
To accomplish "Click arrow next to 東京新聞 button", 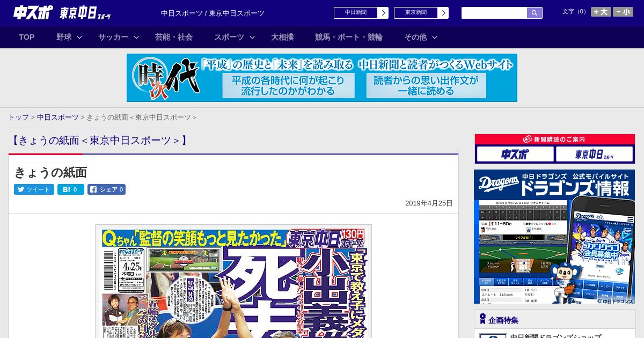I will pyautogui.click(x=443, y=13).
